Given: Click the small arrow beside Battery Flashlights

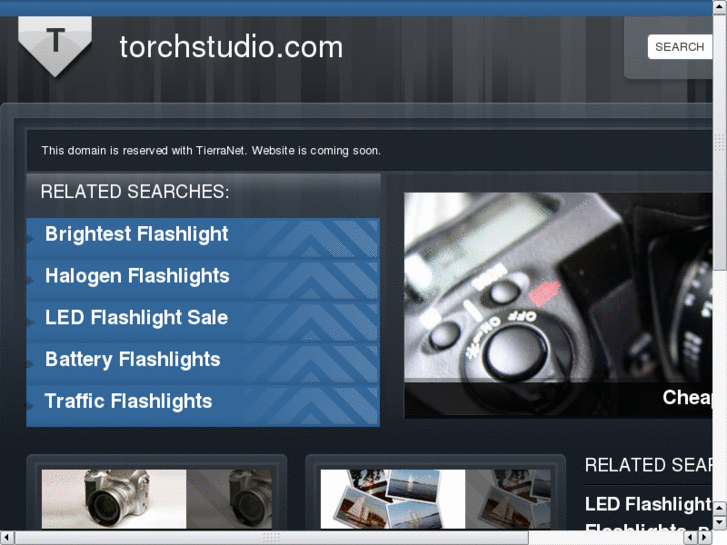Looking at the screenshot, I should pyautogui.click(x=31, y=365).
